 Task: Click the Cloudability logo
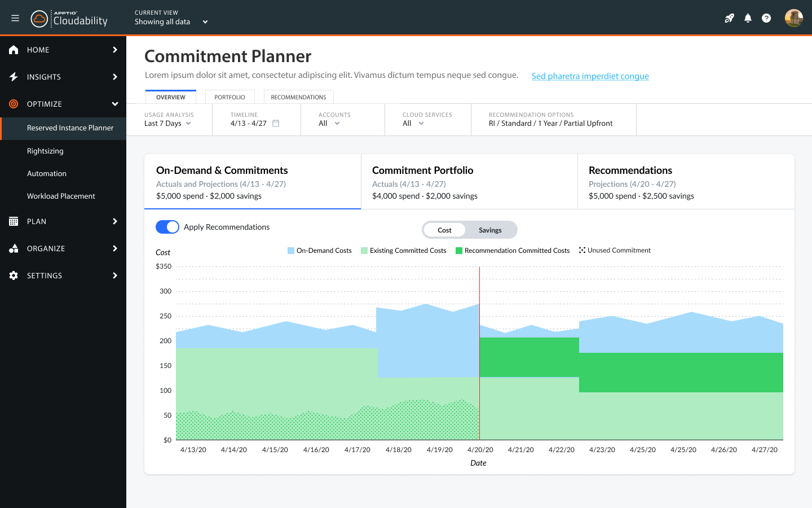point(69,19)
